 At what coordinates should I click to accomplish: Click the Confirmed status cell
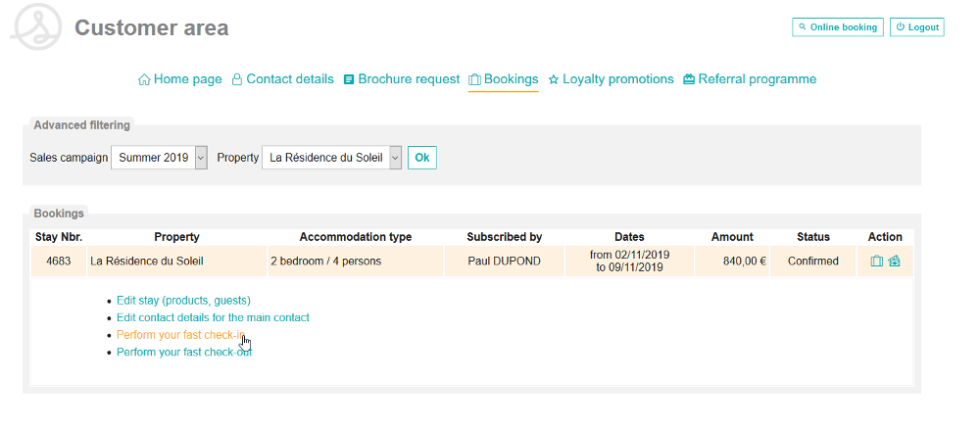(x=813, y=262)
